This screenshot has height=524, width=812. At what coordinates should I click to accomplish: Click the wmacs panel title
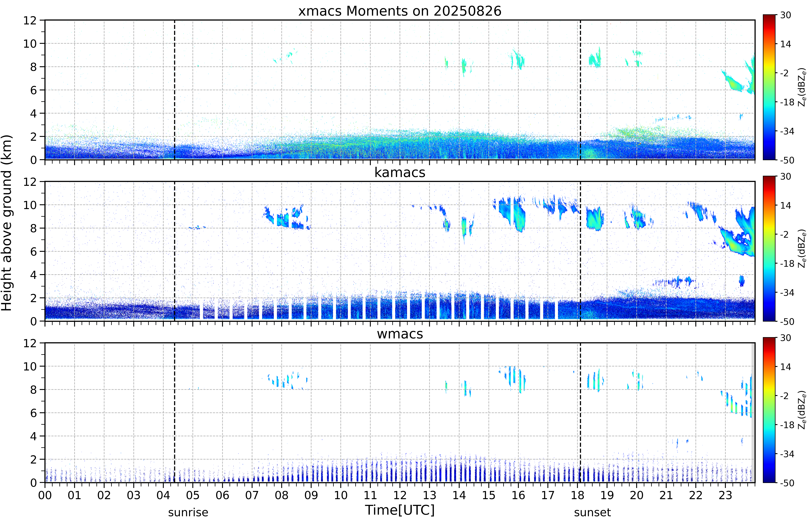tap(400, 334)
